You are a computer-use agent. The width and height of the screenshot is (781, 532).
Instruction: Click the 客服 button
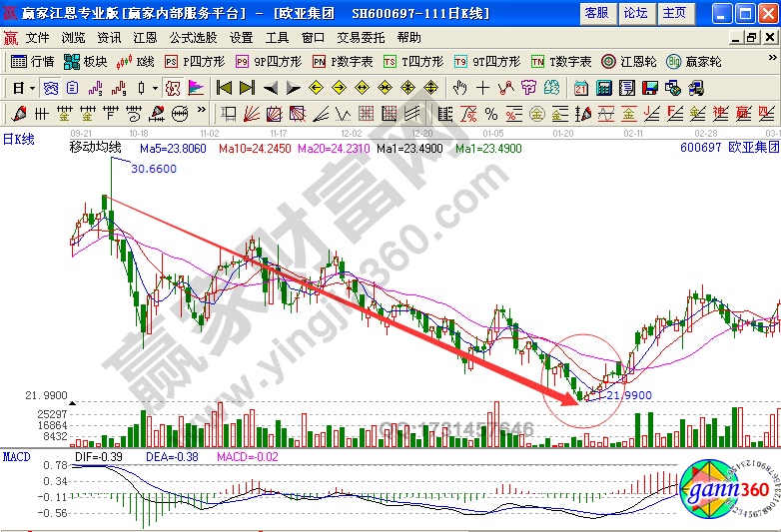click(596, 12)
